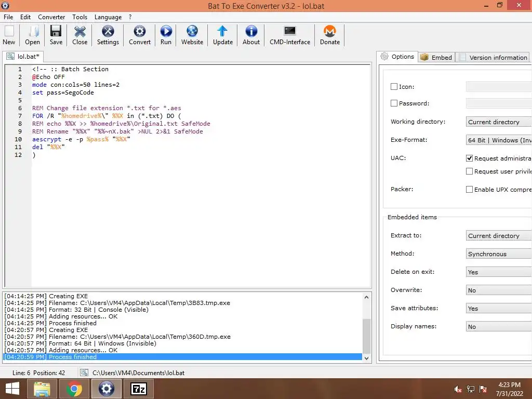Click the log scrollbar up arrow

pyautogui.click(x=366, y=297)
